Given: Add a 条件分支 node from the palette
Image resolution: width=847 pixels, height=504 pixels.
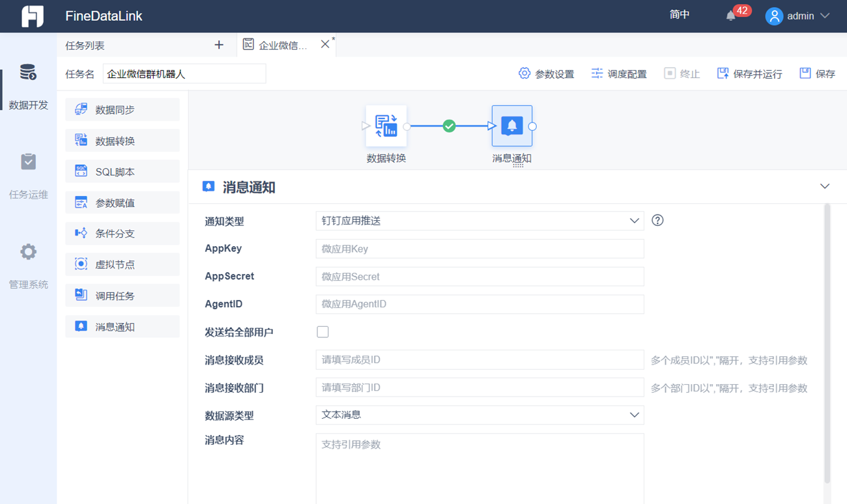Looking at the screenshot, I should pos(122,234).
